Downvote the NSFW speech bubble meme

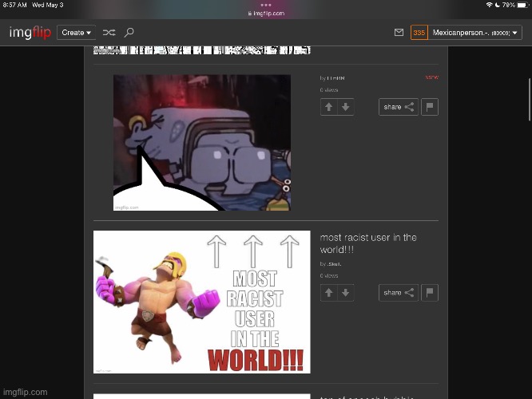point(346,107)
